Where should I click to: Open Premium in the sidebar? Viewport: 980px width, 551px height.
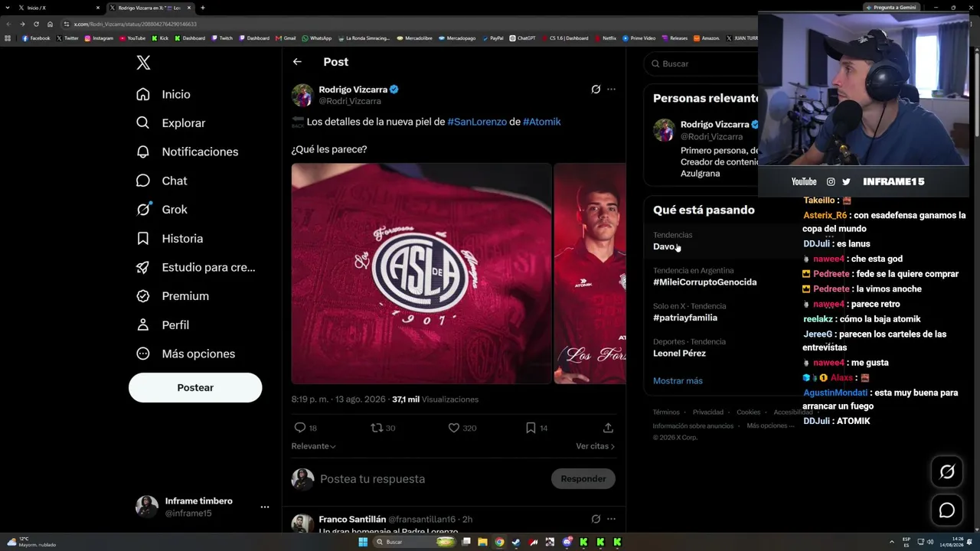tap(171, 296)
